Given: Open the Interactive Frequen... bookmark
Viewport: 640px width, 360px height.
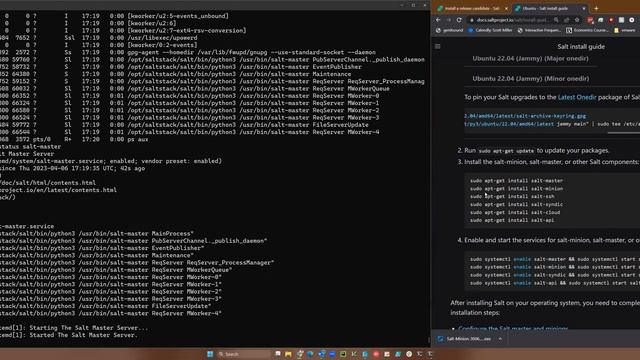Looking at the screenshot, I should pos(539,30).
